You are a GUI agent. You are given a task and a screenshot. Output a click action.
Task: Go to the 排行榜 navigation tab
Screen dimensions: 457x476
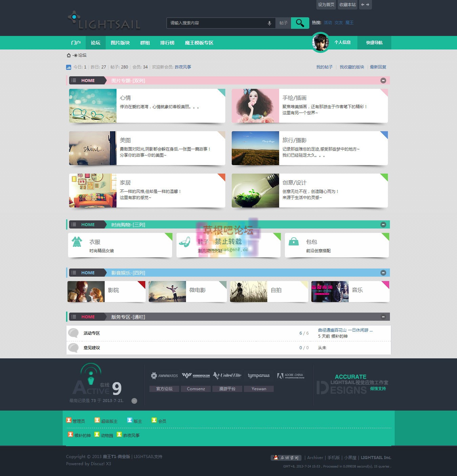pyautogui.click(x=167, y=43)
